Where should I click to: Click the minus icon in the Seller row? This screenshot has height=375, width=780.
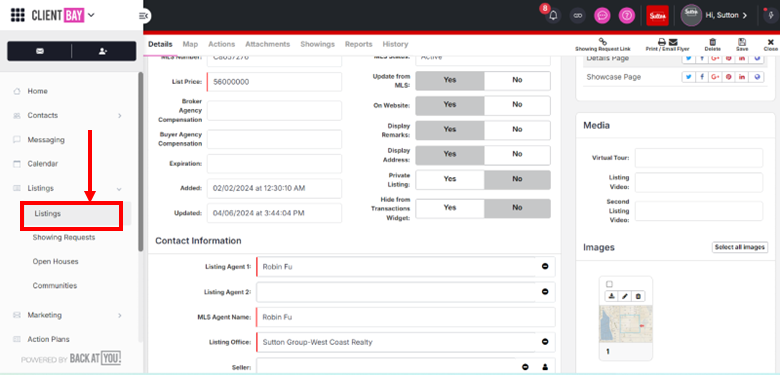point(525,367)
